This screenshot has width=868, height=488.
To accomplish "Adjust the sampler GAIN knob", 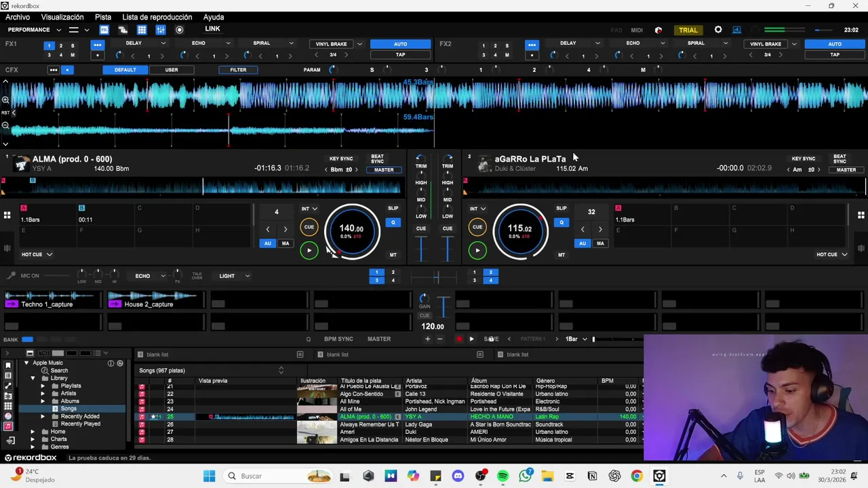I will pos(424,298).
